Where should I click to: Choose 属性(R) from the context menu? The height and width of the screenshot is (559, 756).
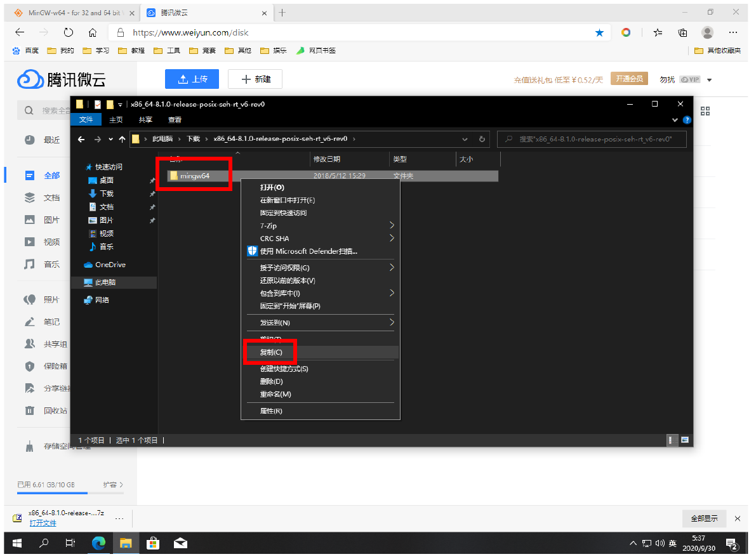(271, 411)
